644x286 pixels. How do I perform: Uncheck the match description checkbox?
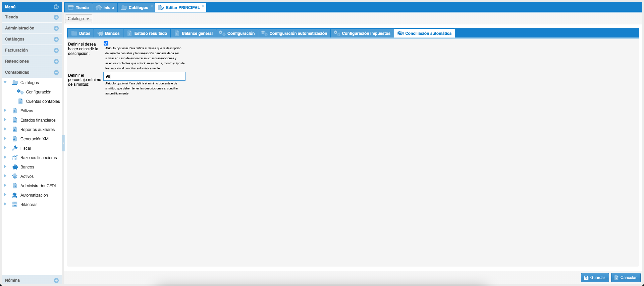(x=106, y=44)
